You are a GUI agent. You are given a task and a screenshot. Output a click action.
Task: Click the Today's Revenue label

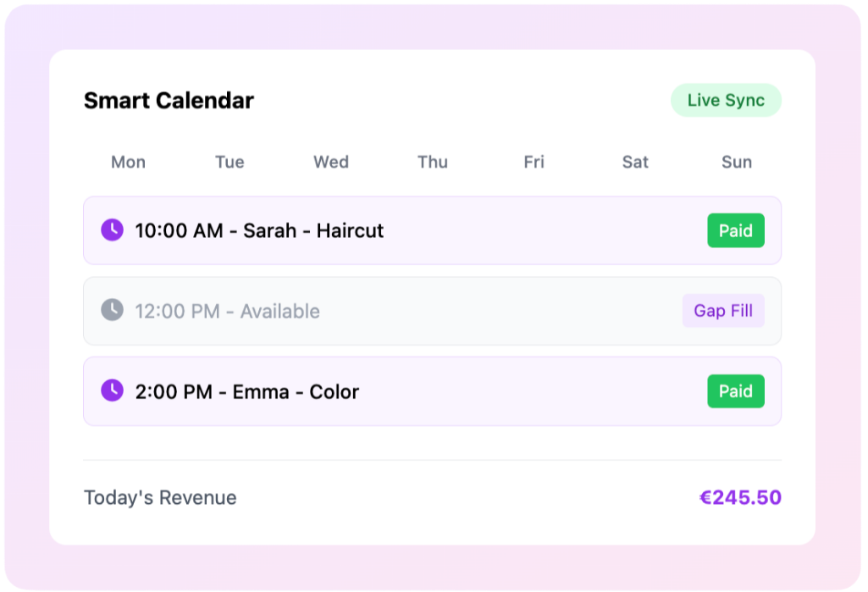click(160, 497)
